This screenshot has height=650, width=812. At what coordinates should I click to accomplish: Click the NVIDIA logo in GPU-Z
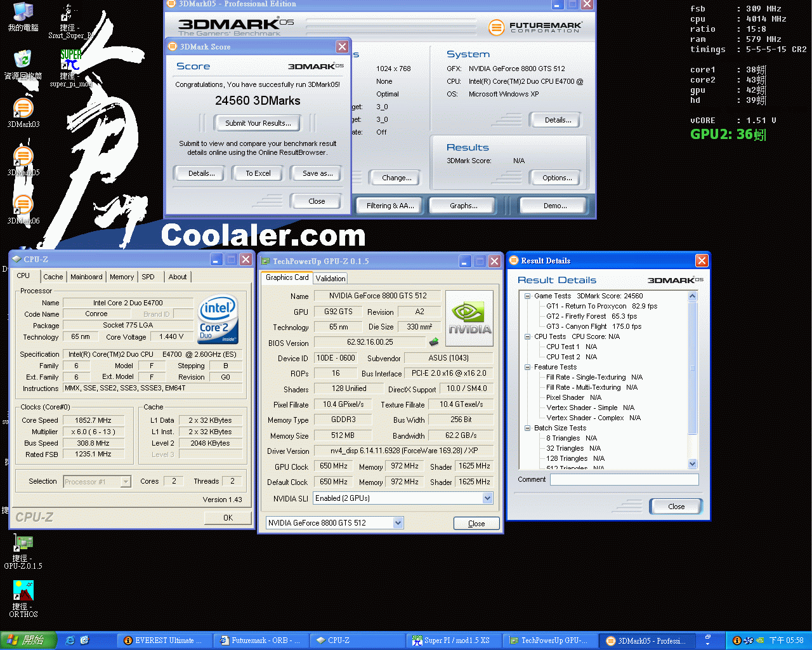pyautogui.click(x=469, y=318)
